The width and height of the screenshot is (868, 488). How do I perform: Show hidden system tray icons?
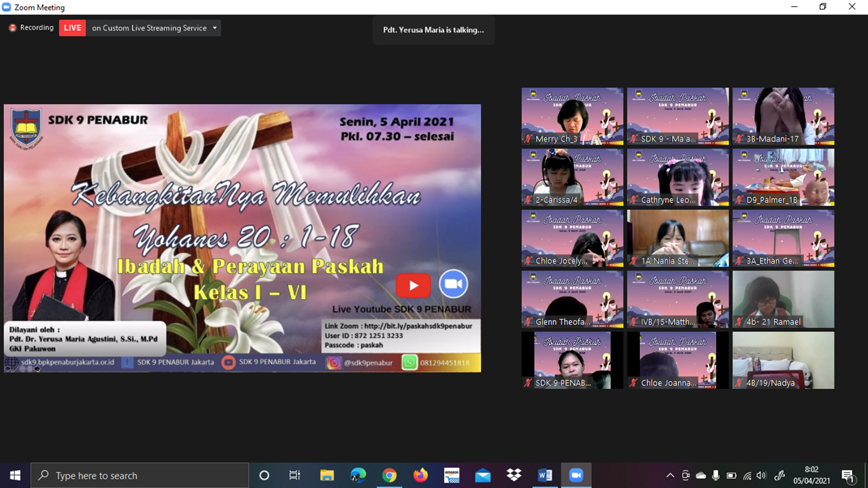(670, 475)
